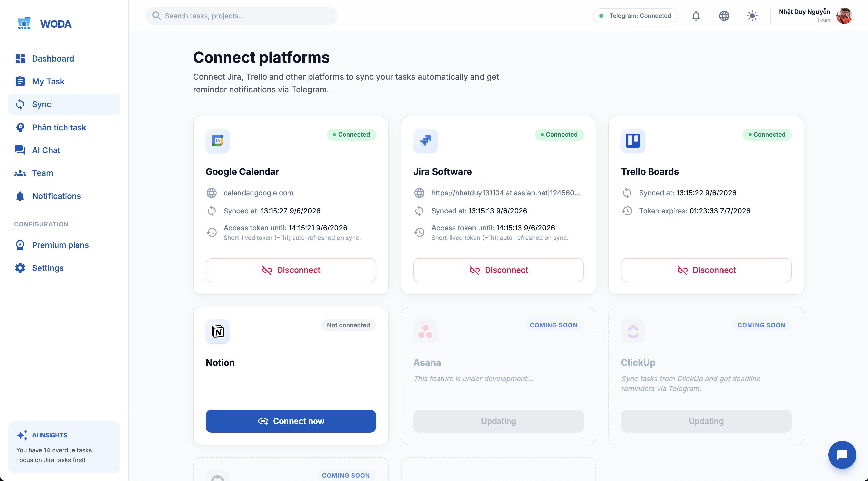Click the Sync arrows sidebar icon
The width and height of the screenshot is (868, 481).
pyautogui.click(x=20, y=104)
